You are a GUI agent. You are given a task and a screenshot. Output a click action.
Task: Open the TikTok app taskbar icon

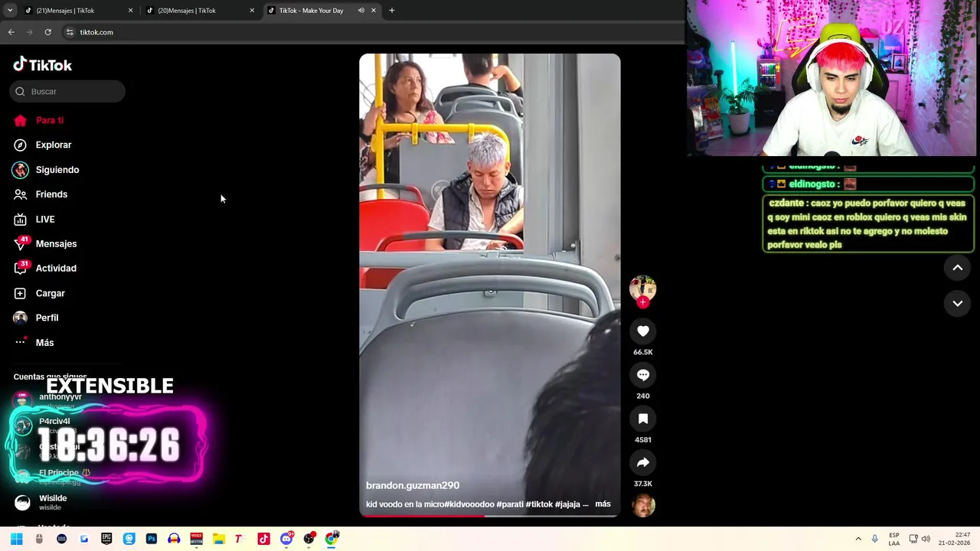(263, 539)
